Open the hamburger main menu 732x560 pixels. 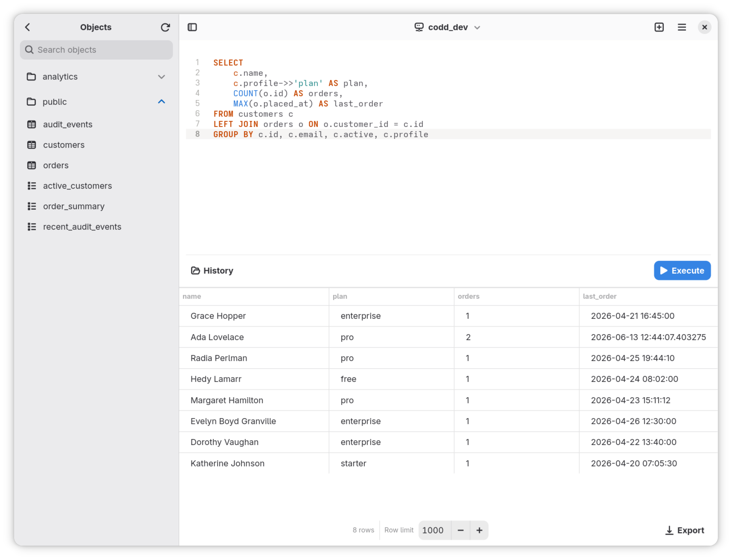[682, 27]
